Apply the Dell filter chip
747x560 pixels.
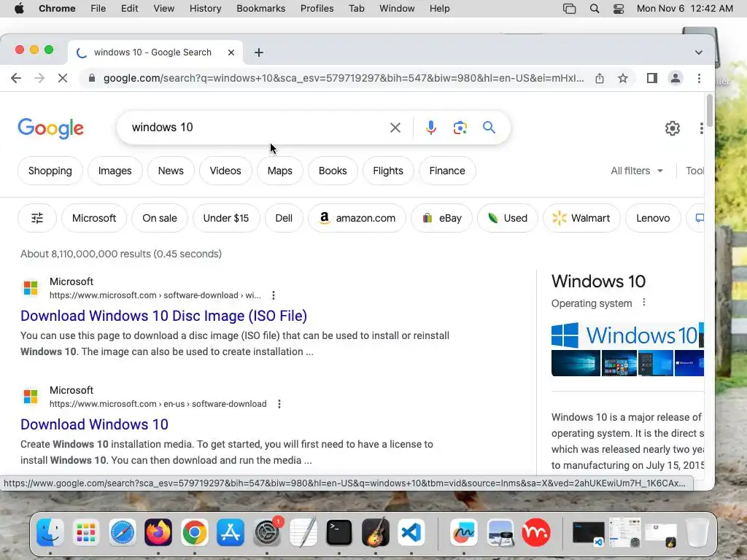(284, 218)
